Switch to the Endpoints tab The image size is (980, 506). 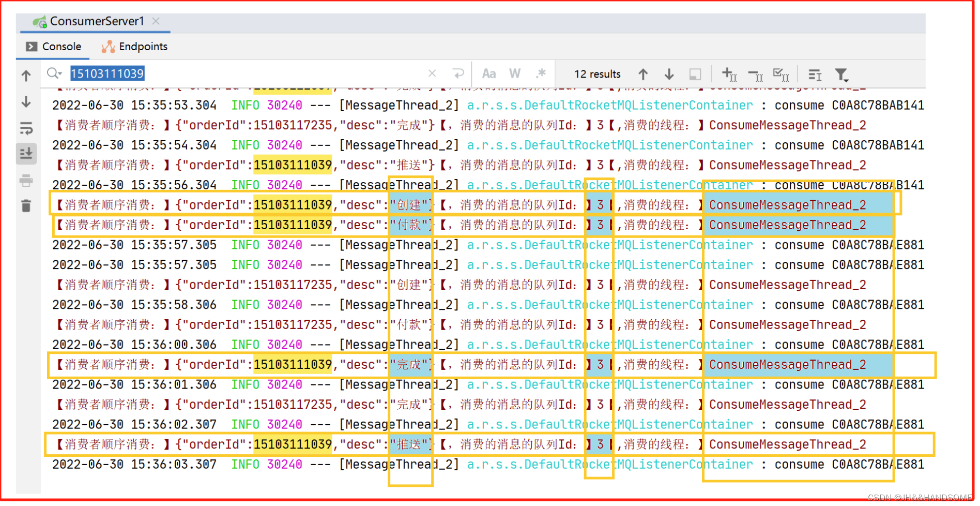(135, 47)
